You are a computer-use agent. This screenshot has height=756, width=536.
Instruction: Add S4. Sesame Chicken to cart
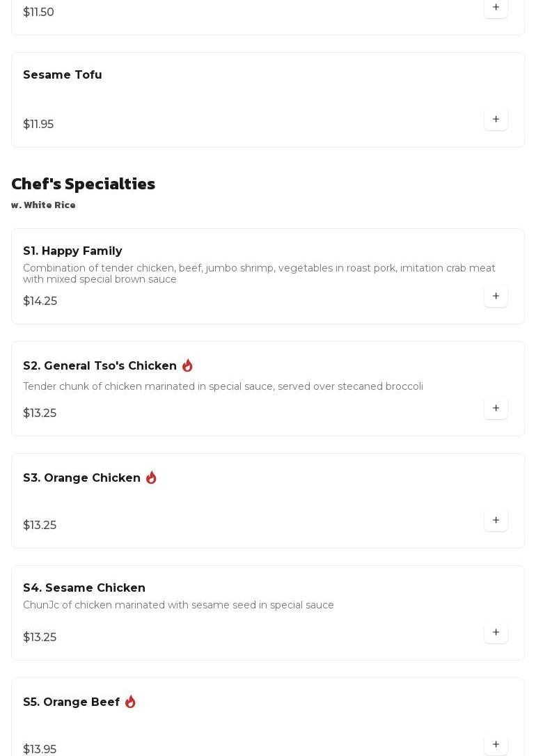click(496, 632)
